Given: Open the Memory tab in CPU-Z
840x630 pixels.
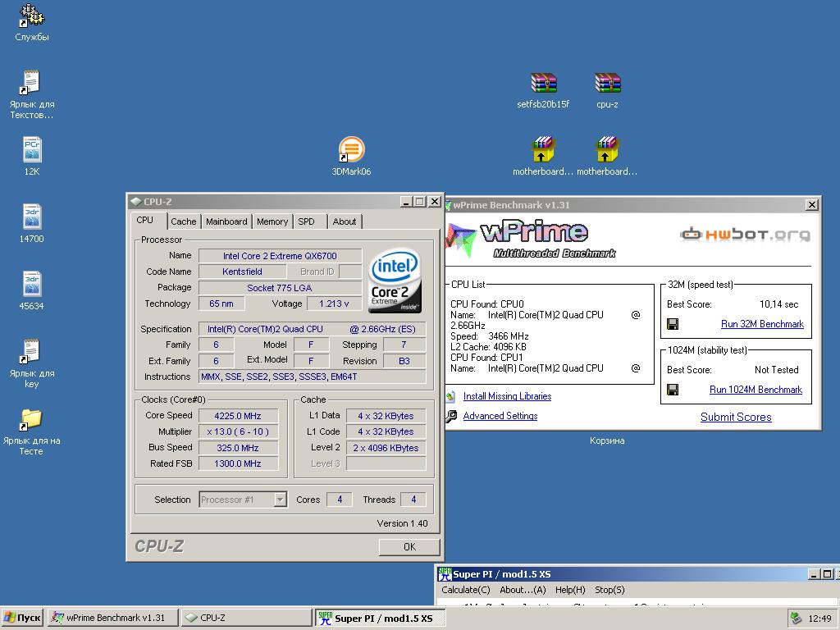Looking at the screenshot, I should pyautogui.click(x=272, y=221).
